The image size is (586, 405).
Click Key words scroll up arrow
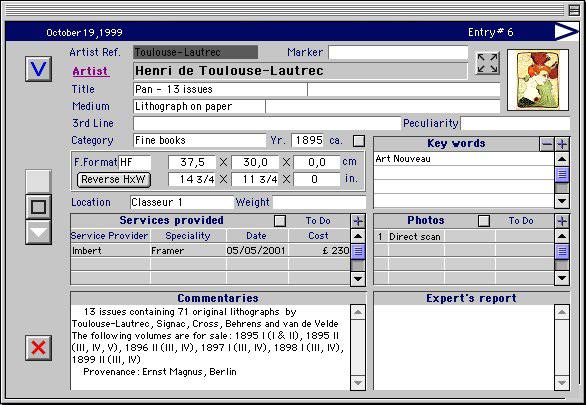tap(562, 159)
